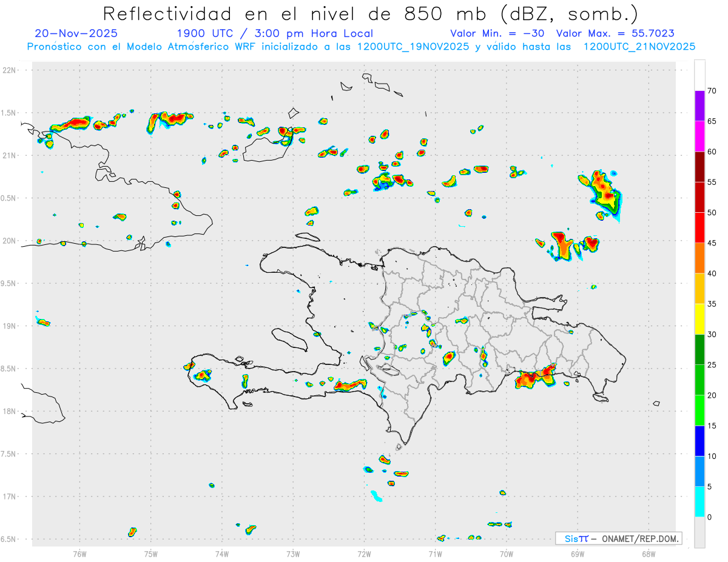Click the colorbar value label '70'
This screenshot has width=728, height=562.
click(712, 91)
